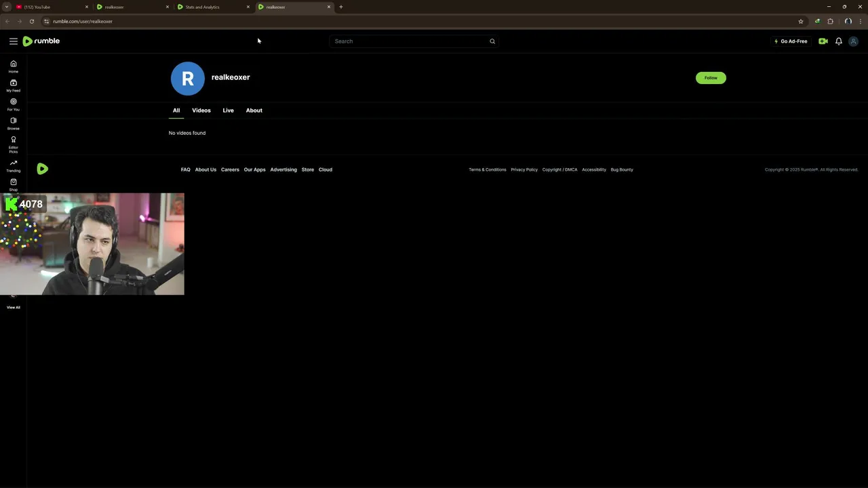The height and width of the screenshot is (488, 868).
Task: Open My Feed in the sidebar
Action: pos(13,85)
